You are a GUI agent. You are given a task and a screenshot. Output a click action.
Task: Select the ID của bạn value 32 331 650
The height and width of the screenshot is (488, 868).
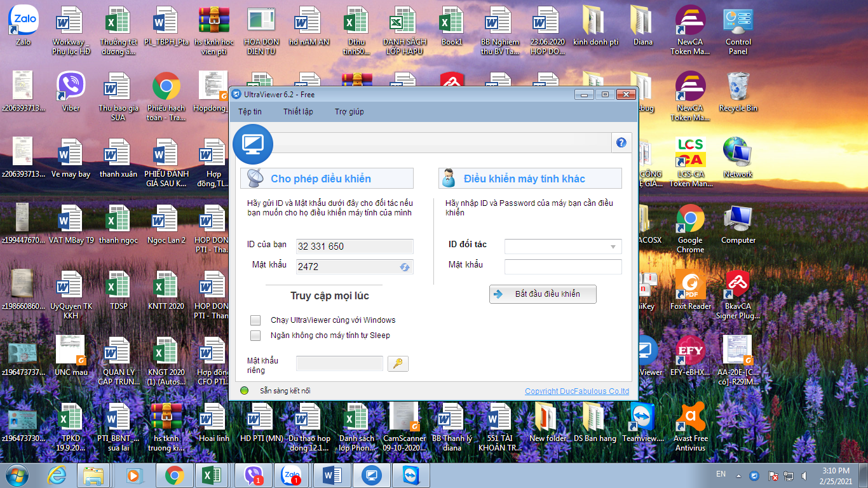point(355,247)
